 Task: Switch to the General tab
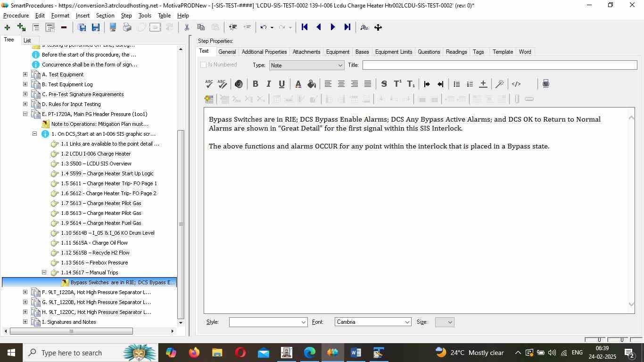point(227,52)
